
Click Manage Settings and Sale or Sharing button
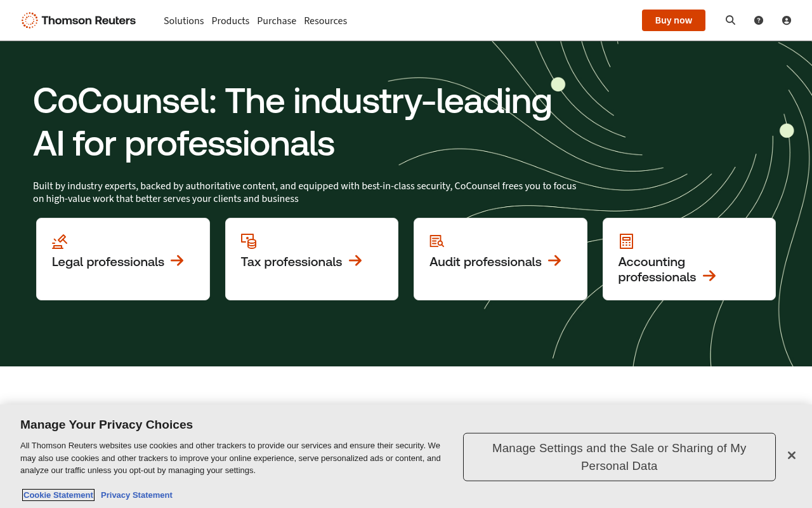(x=619, y=457)
